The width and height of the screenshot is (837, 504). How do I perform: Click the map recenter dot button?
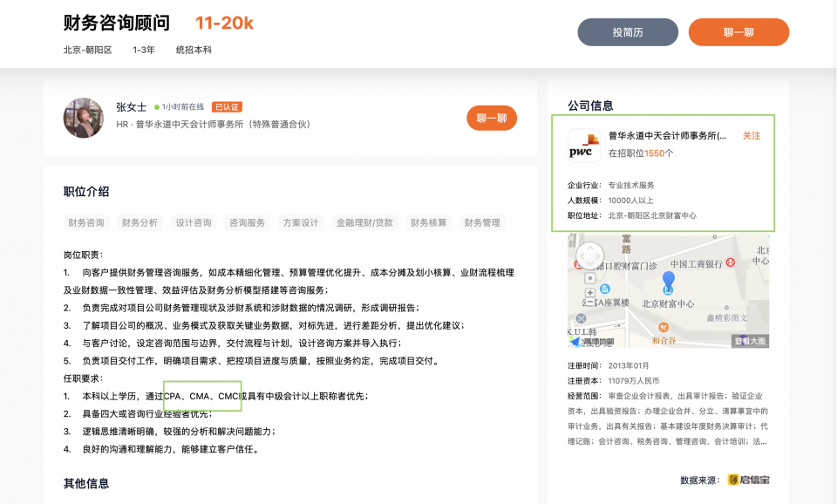pyautogui.click(x=590, y=278)
